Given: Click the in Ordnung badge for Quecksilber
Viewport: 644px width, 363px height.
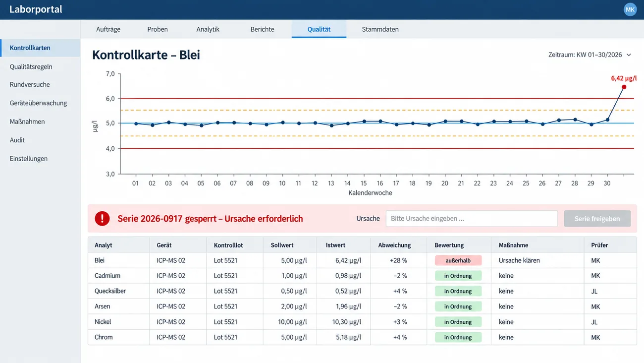Looking at the screenshot, I should coord(458,291).
